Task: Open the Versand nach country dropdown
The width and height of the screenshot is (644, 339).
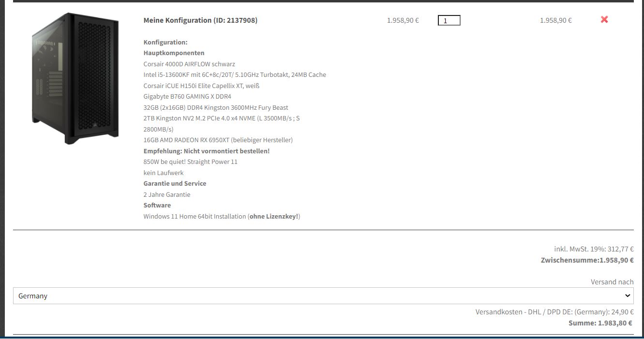Action: pos(323,295)
